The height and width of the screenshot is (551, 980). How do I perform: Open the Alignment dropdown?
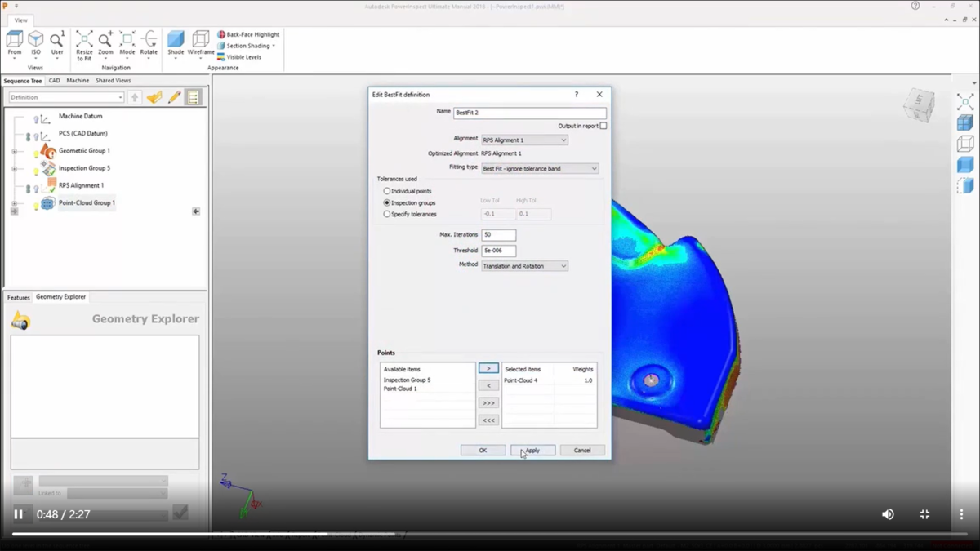point(524,140)
